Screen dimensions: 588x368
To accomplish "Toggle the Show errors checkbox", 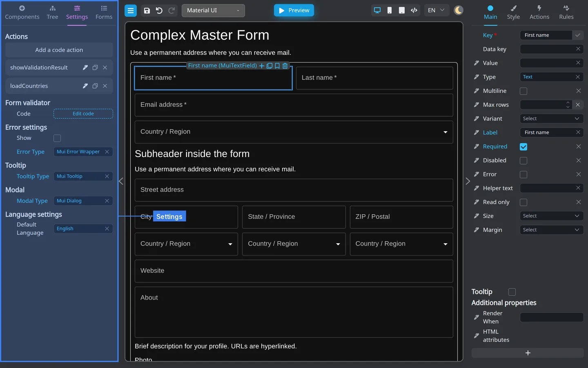I will point(57,138).
